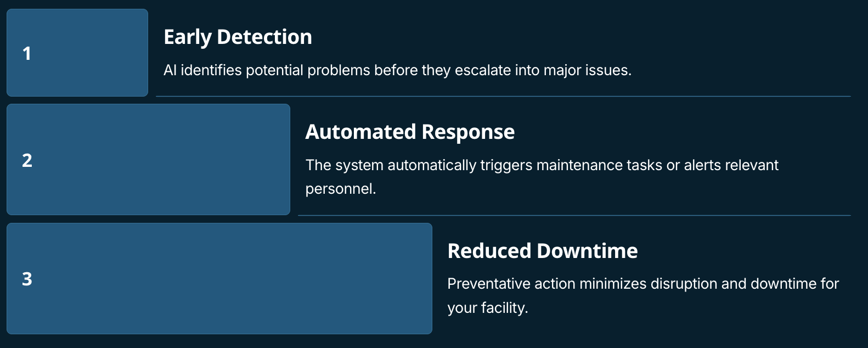Viewport: 868px width, 348px height.
Task: Click the step 2 blue box
Action: point(148,159)
